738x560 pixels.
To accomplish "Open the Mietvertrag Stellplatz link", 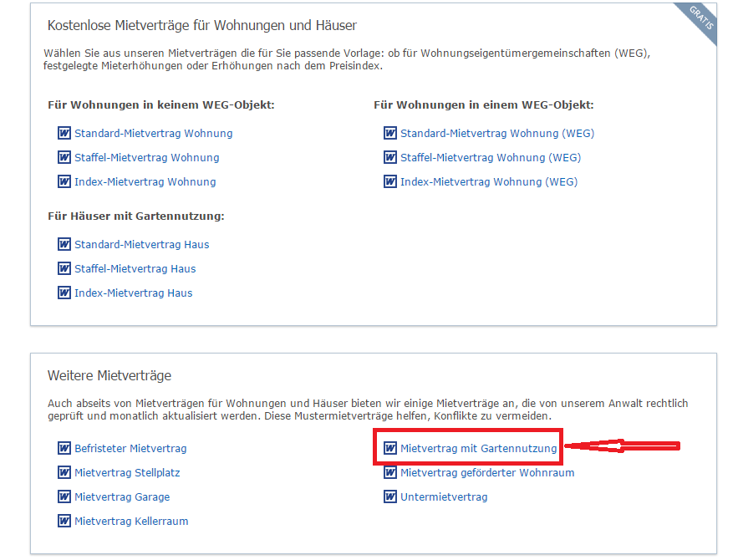I will click(x=127, y=473).
